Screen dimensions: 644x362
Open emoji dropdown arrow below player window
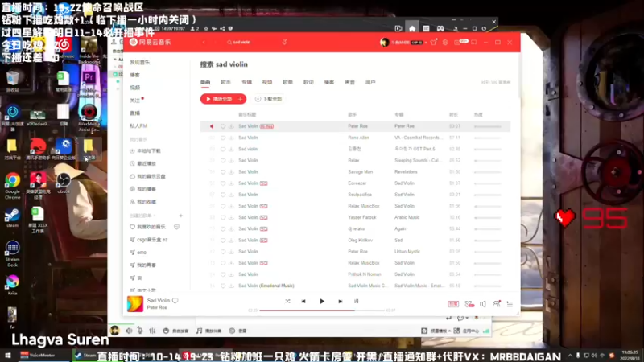point(467,318)
